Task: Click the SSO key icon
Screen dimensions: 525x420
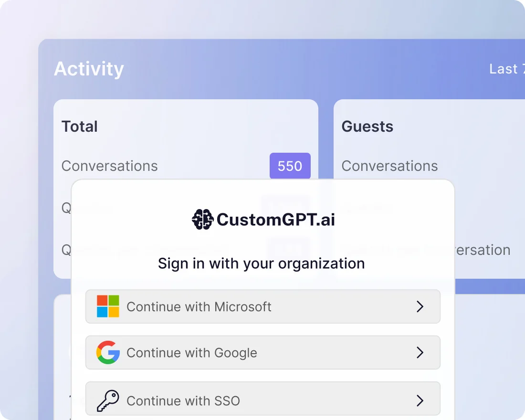Action: [x=108, y=400]
